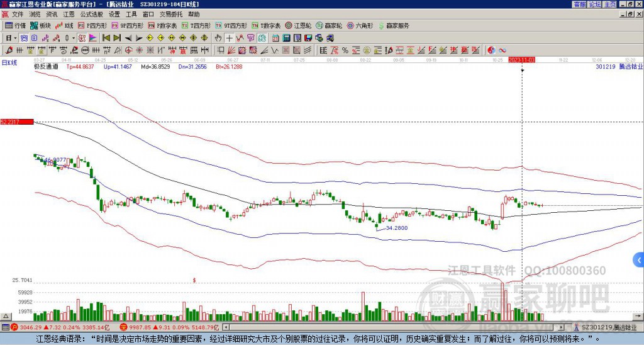Click the horizontal scrollbar left arrow
This screenshot has height=345, width=644.
[x=226, y=327]
